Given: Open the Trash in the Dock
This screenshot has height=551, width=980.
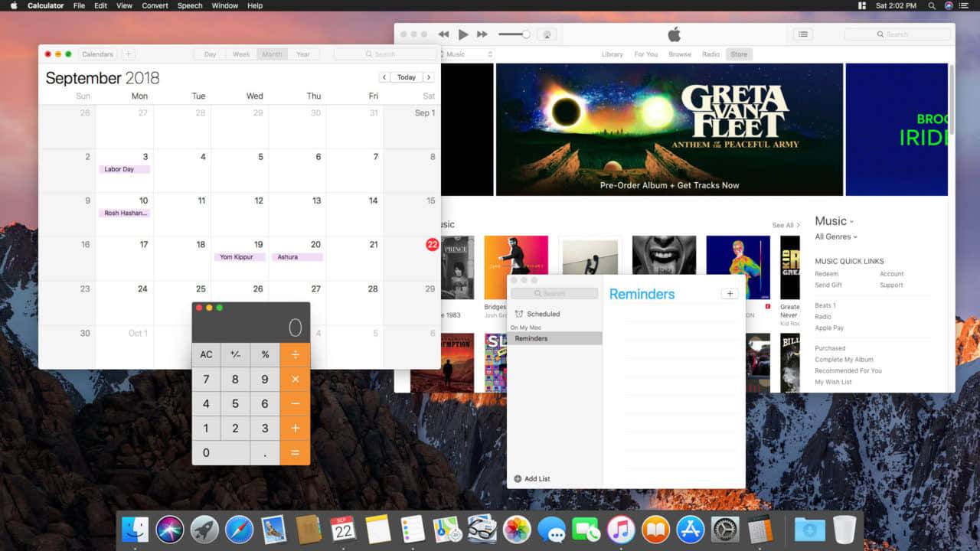Looking at the screenshot, I should (x=844, y=530).
